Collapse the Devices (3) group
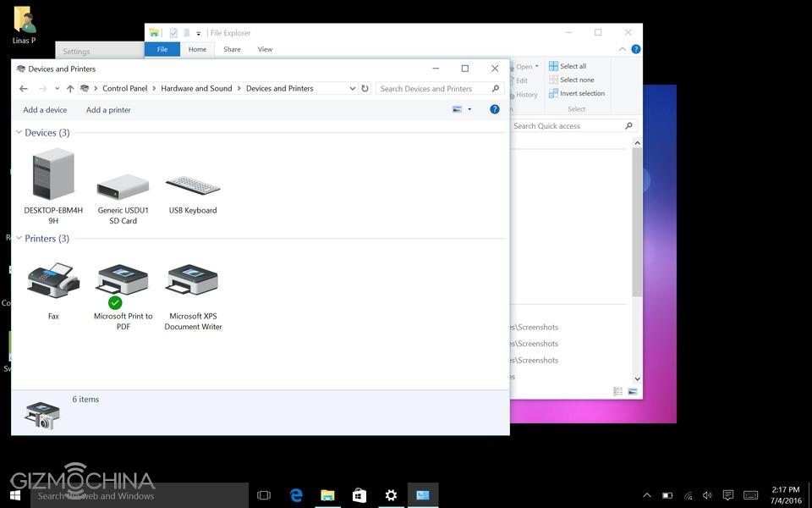Screen dimensions: 812x508 19,133
